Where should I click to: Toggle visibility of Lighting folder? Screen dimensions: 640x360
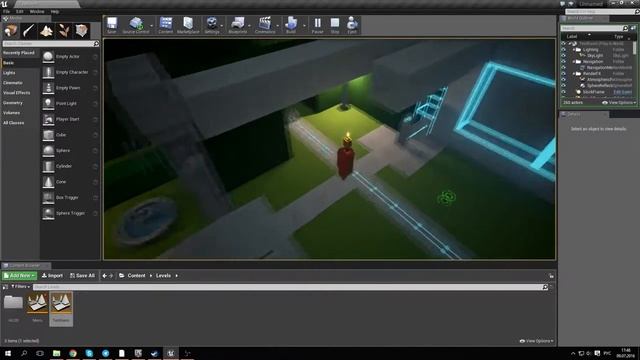coord(564,49)
